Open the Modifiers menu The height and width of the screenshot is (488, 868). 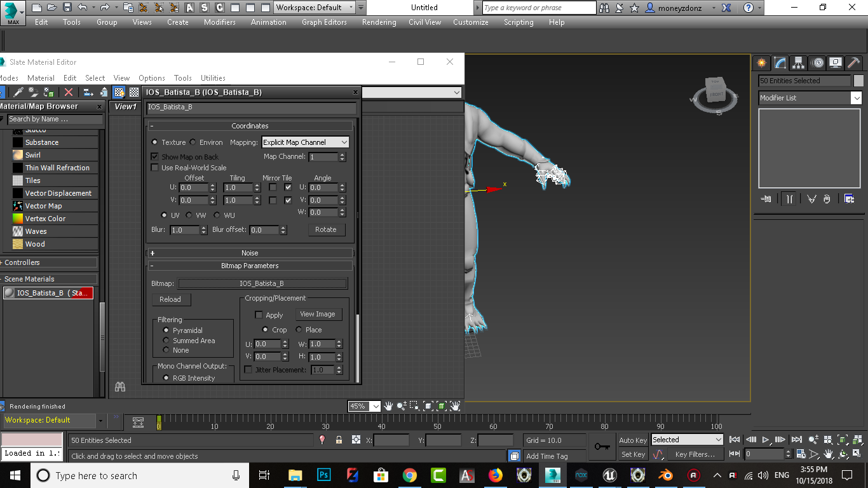click(220, 22)
